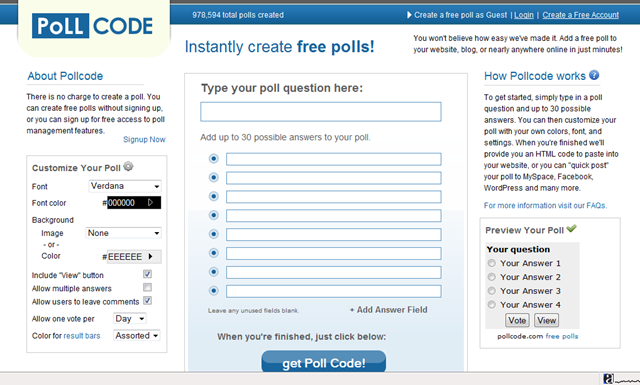Open the background color #EEEEEE swatch
The image size is (640, 385).
pyautogui.click(x=134, y=256)
